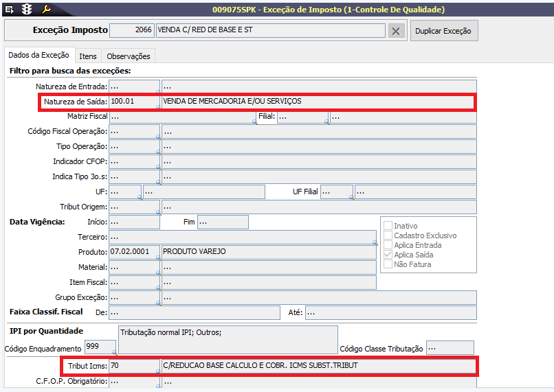Click the Matriz Fiscal field
Screen dimensions: 554x392
click(182, 117)
